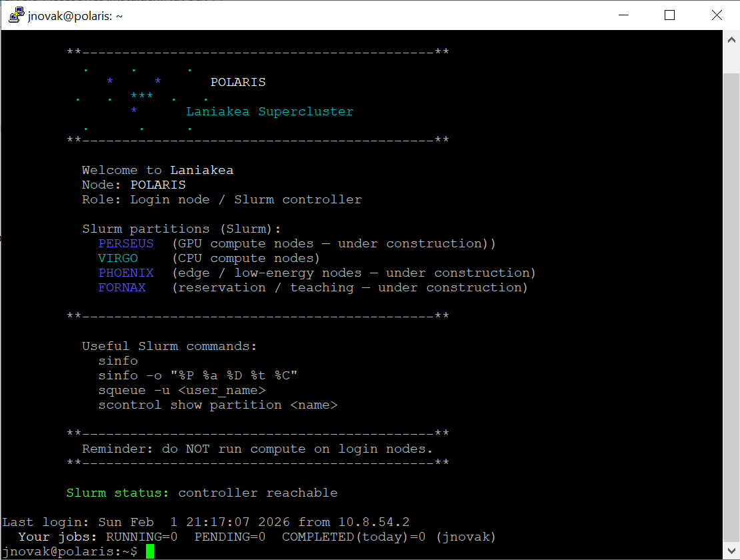Click the green 'Slurm status:' label

point(117,493)
